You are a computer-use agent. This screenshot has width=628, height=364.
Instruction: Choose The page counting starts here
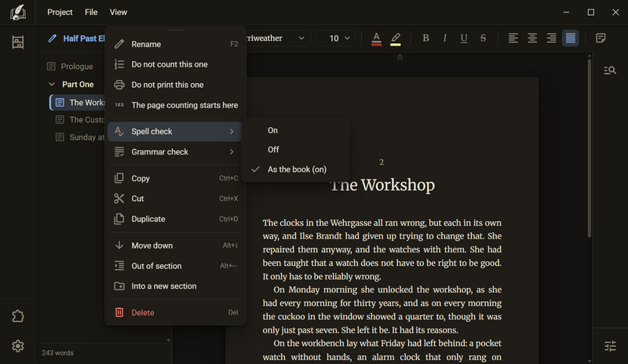175,105
